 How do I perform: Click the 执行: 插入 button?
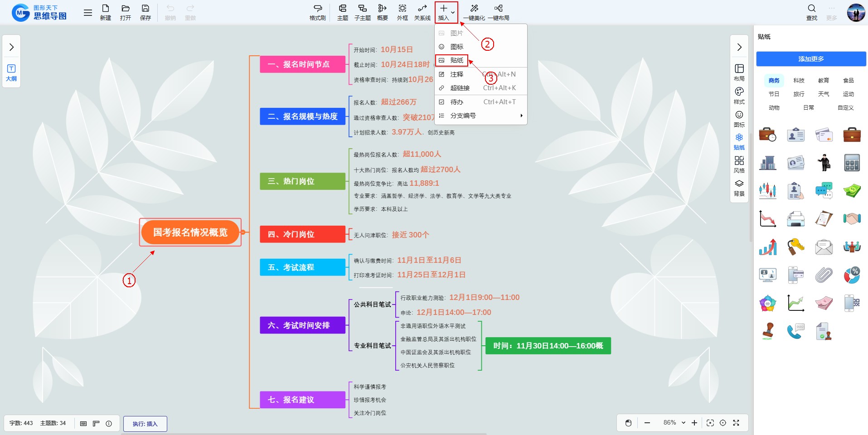[x=145, y=424]
